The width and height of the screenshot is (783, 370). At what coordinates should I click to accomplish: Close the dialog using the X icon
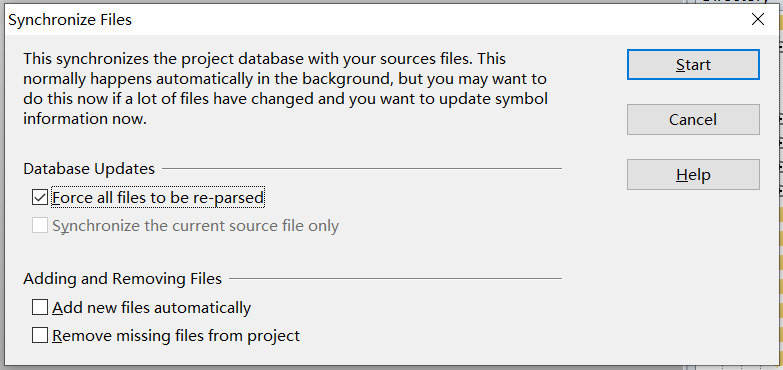(x=758, y=19)
